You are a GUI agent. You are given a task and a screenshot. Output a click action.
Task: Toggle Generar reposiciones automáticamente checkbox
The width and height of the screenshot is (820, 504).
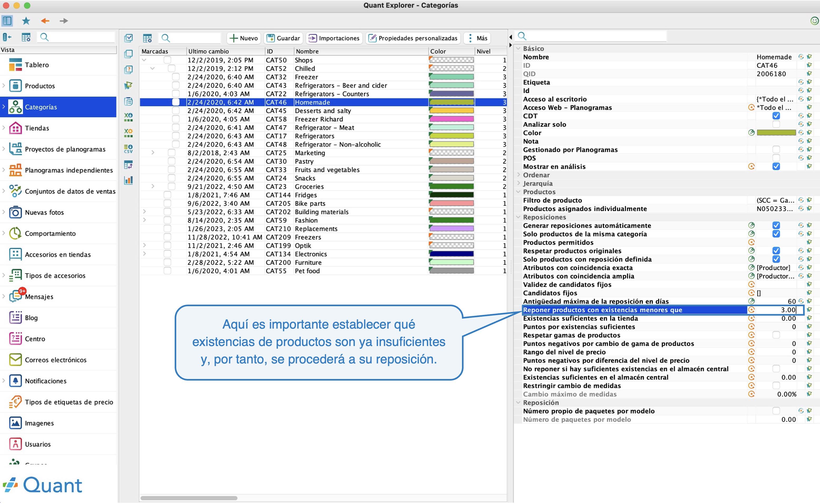coord(776,225)
